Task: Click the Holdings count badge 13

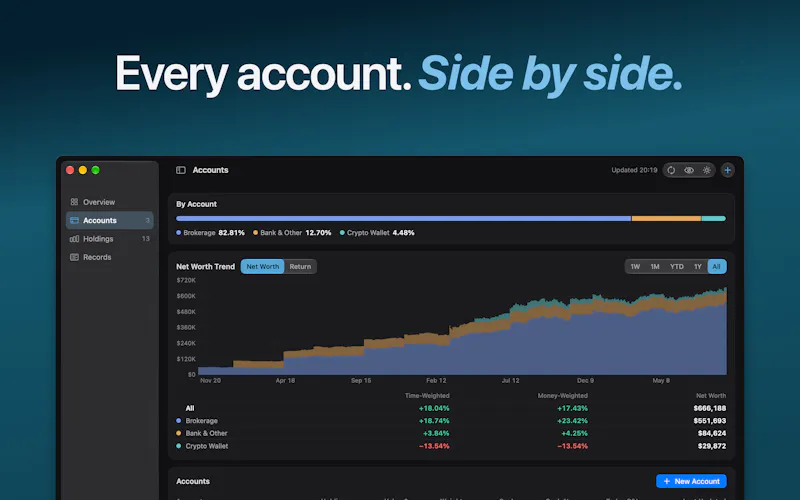Action: point(146,239)
